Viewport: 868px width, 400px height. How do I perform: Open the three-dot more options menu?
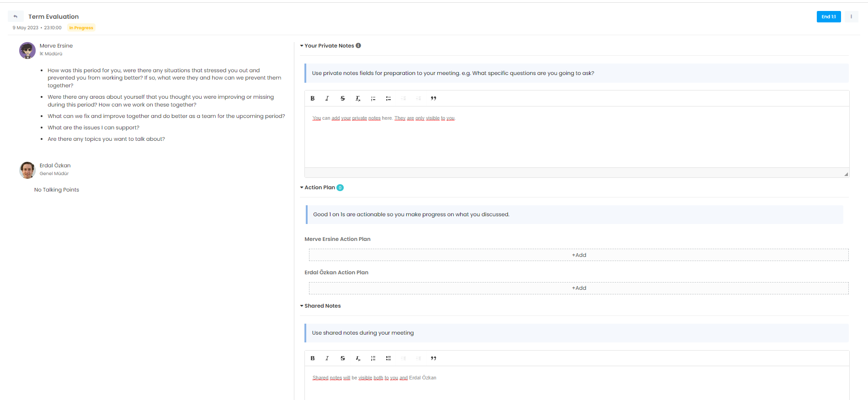tap(851, 16)
